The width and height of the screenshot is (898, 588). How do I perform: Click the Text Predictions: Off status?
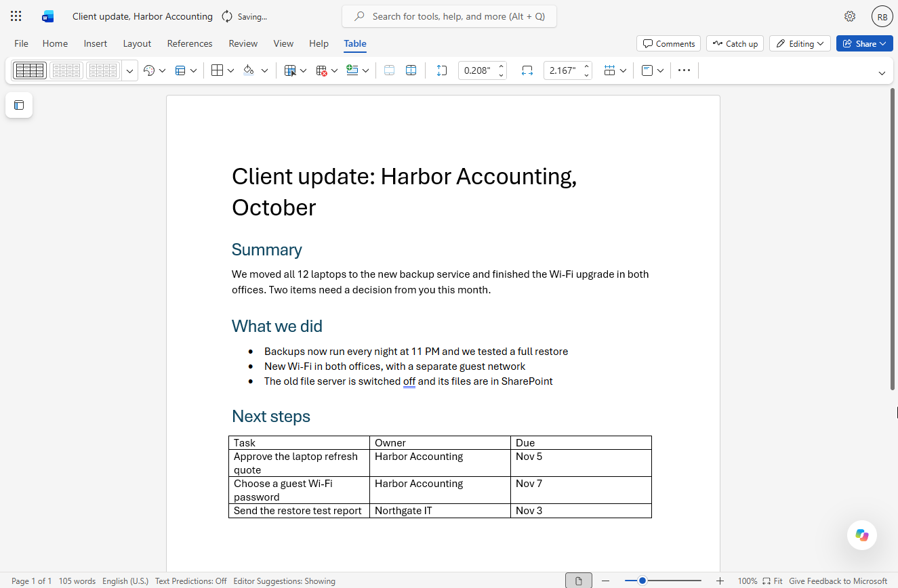click(x=191, y=581)
